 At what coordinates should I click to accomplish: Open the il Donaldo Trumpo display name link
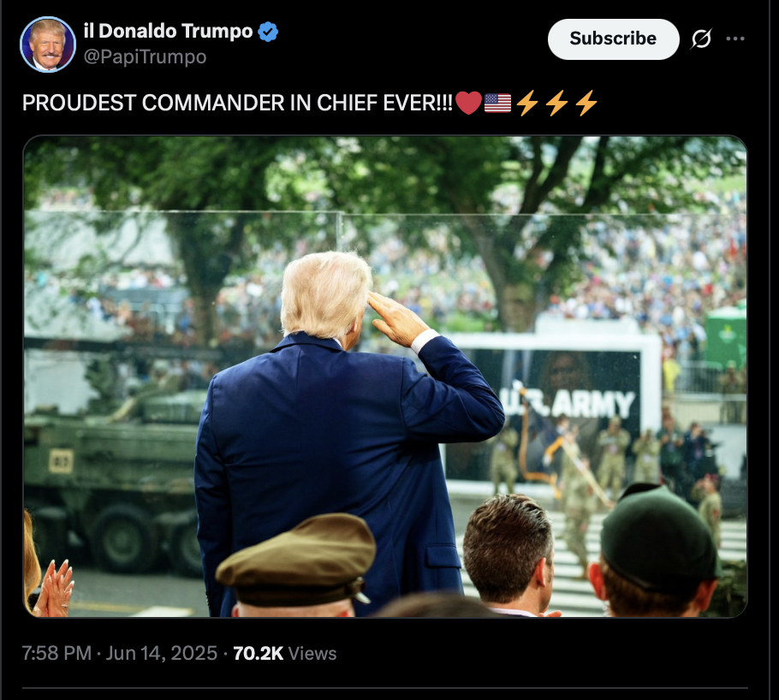click(169, 31)
